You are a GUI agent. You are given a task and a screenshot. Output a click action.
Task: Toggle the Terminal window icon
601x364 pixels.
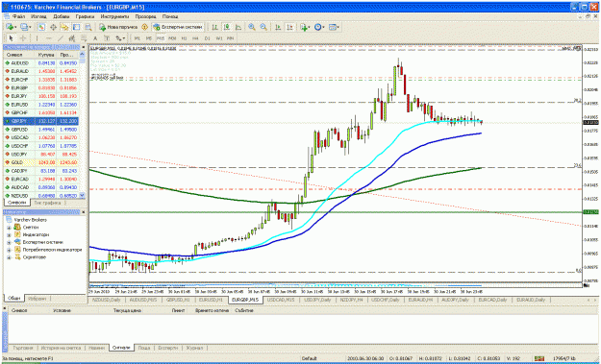coord(76,27)
